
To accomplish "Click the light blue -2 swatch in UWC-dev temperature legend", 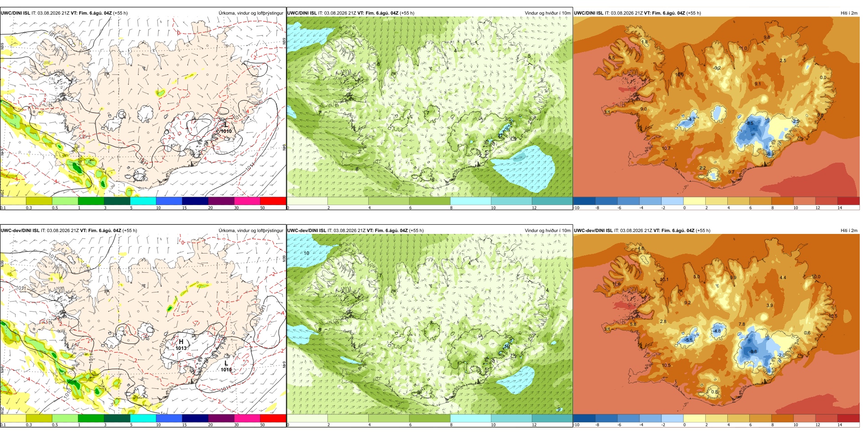I will point(672,418).
